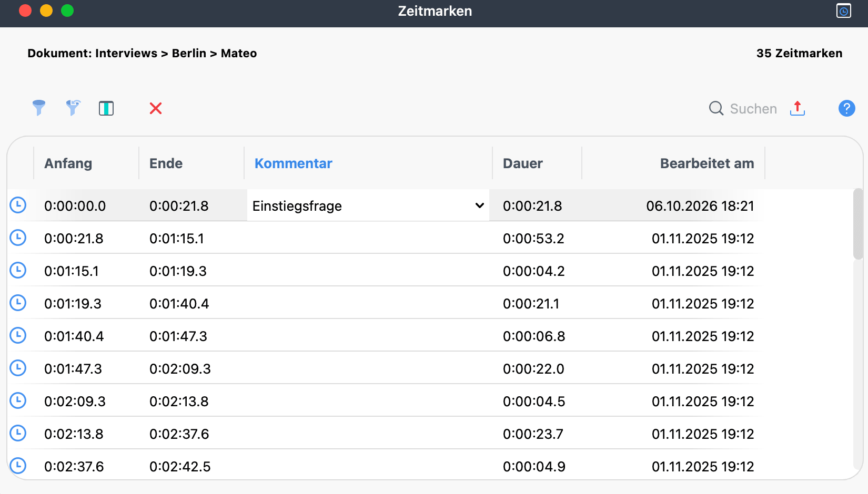The height and width of the screenshot is (494, 868).
Task: Click clock icon of row 0:01:47.3
Action: [x=18, y=368]
